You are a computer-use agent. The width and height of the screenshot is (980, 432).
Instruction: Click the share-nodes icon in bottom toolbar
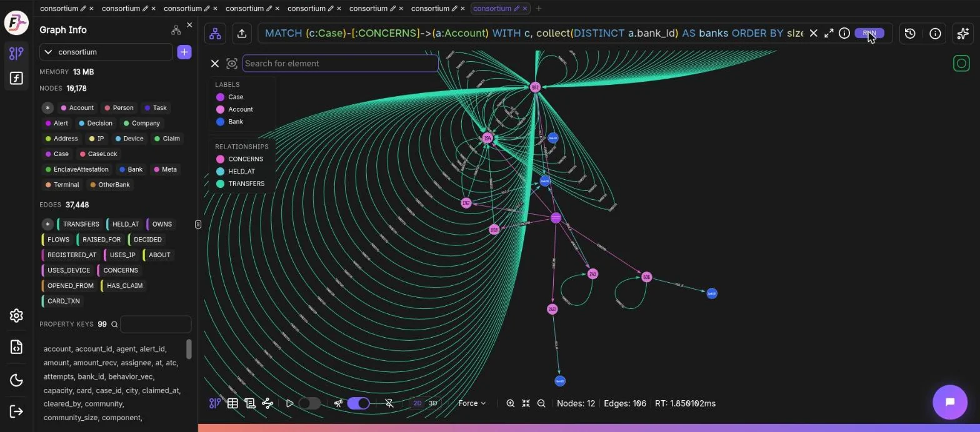coord(267,403)
